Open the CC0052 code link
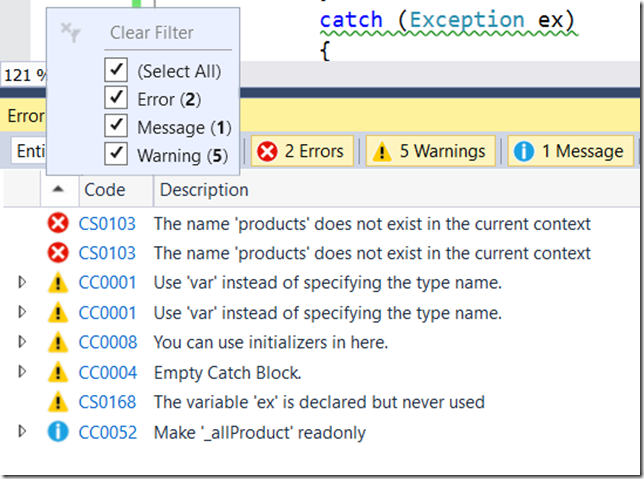This screenshot has width=644, height=479. click(108, 433)
